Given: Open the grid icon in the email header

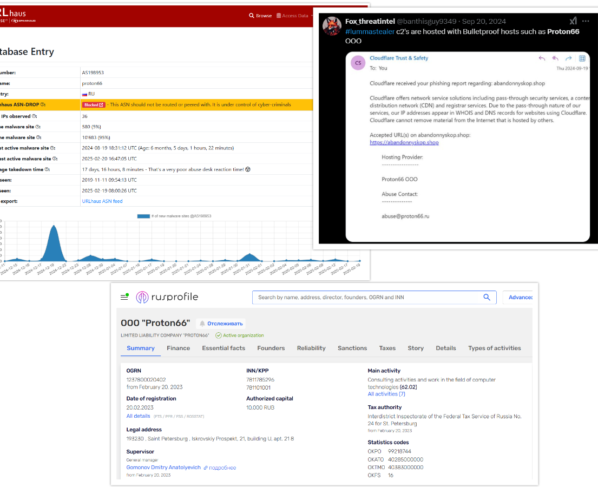Looking at the screenshot, I should coord(582,58).
